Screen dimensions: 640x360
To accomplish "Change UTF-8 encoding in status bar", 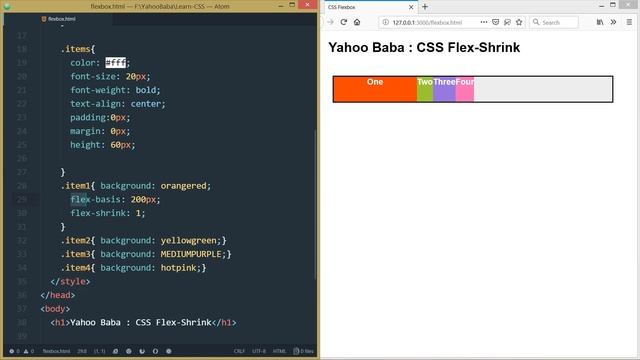I will tap(259, 351).
